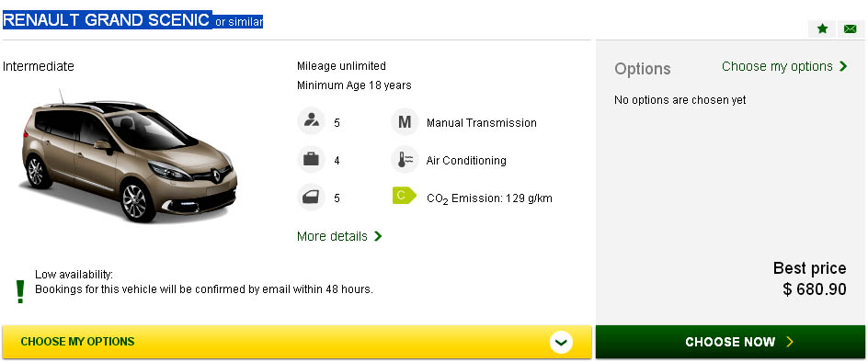Click the $ 680.90 price
The height and width of the screenshot is (362, 868).
(x=815, y=288)
